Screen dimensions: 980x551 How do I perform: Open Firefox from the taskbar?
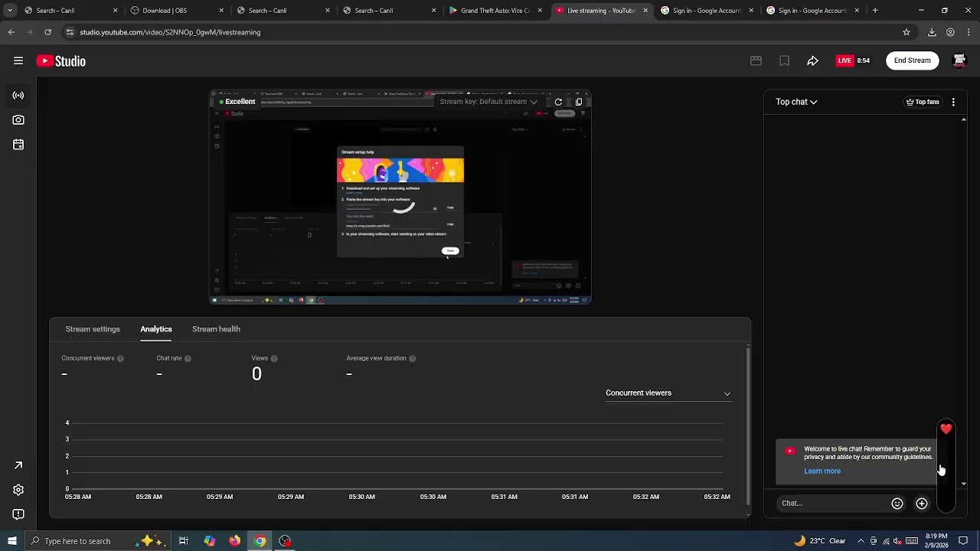point(234,541)
